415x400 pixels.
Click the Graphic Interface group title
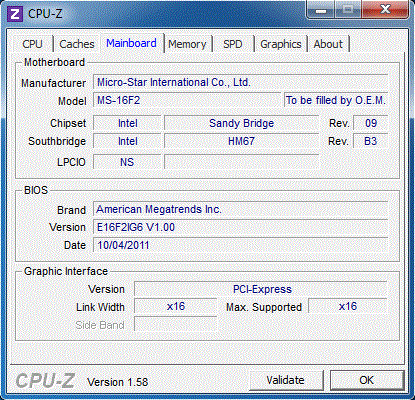pyautogui.click(x=66, y=271)
